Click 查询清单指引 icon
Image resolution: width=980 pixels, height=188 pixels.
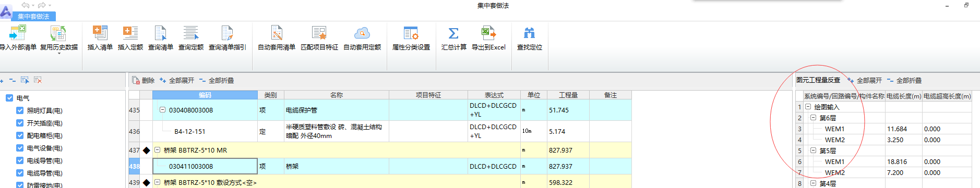click(227, 33)
